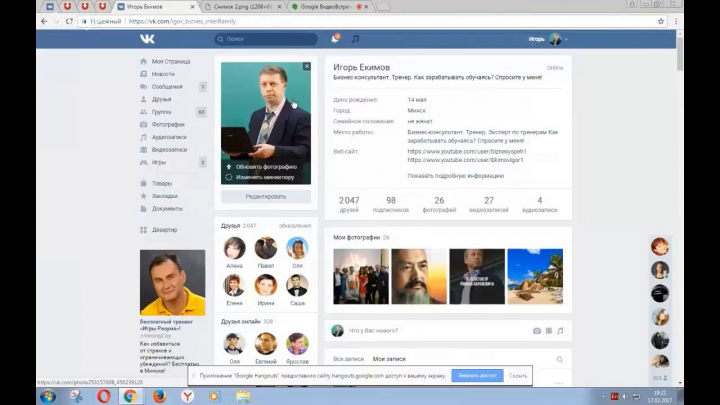The image size is (720, 405).
Task: Open Chrome's three-dot menu
Action: 676,21
